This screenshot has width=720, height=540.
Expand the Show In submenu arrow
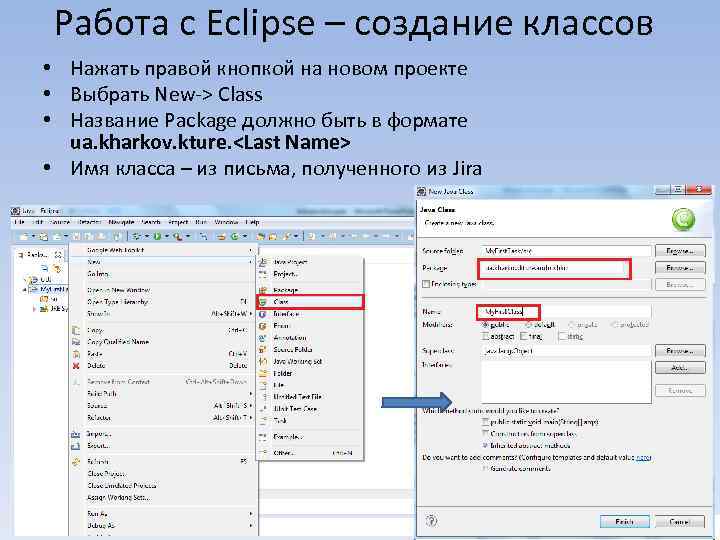point(251,314)
